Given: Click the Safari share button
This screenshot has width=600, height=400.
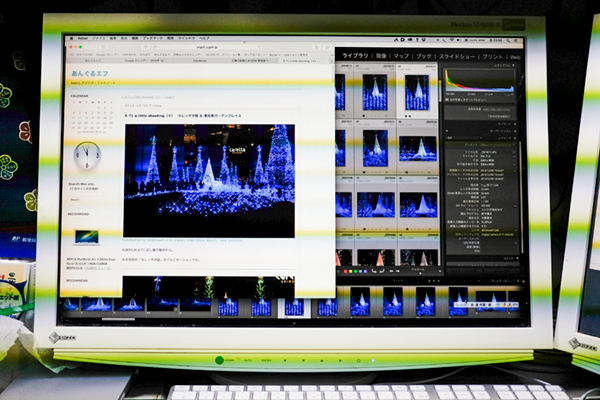Looking at the screenshot, I should (316, 47).
